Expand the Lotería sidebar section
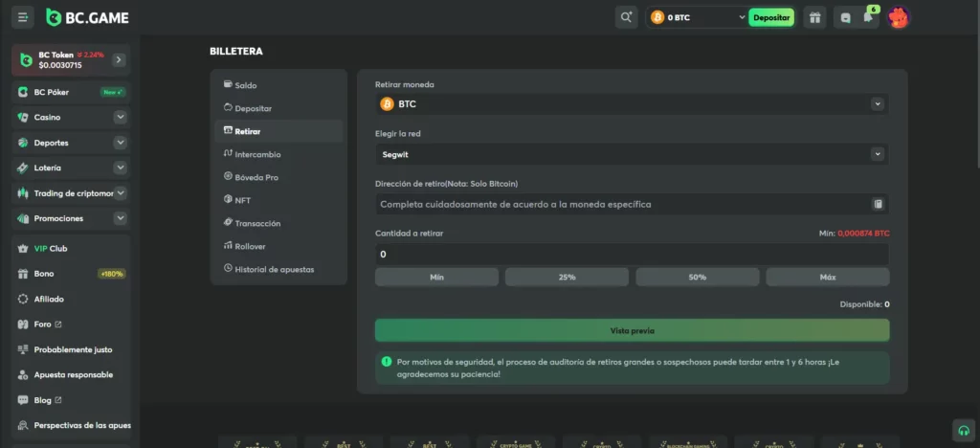This screenshot has height=448, width=980. [x=120, y=168]
